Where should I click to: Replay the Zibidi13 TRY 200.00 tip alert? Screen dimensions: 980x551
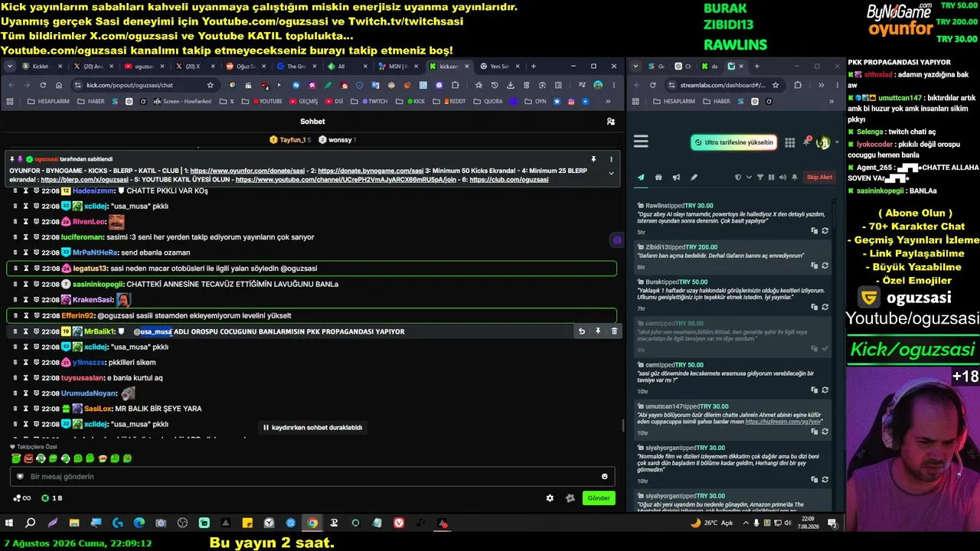[825, 267]
